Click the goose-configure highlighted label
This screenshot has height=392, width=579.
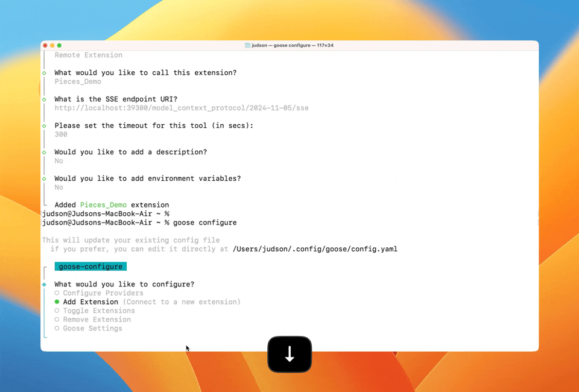tap(90, 267)
